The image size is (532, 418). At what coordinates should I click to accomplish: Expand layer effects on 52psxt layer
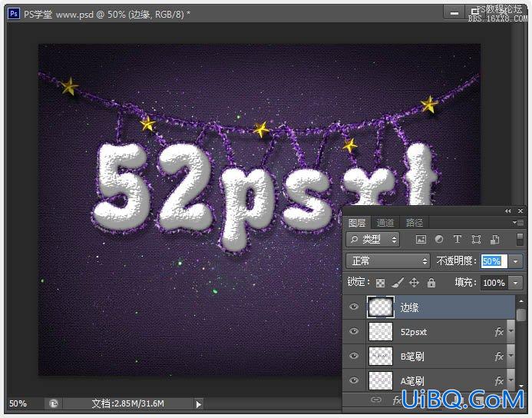tap(511, 331)
